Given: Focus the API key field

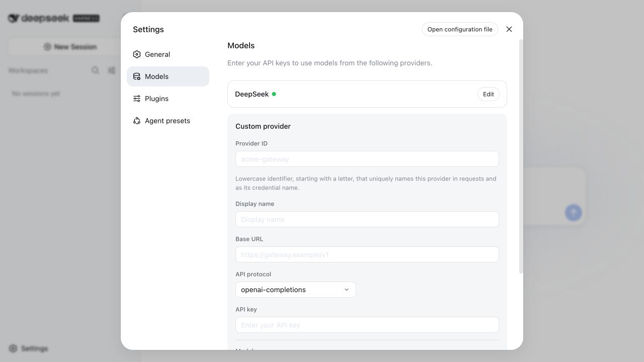Looking at the screenshot, I should click(367, 325).
